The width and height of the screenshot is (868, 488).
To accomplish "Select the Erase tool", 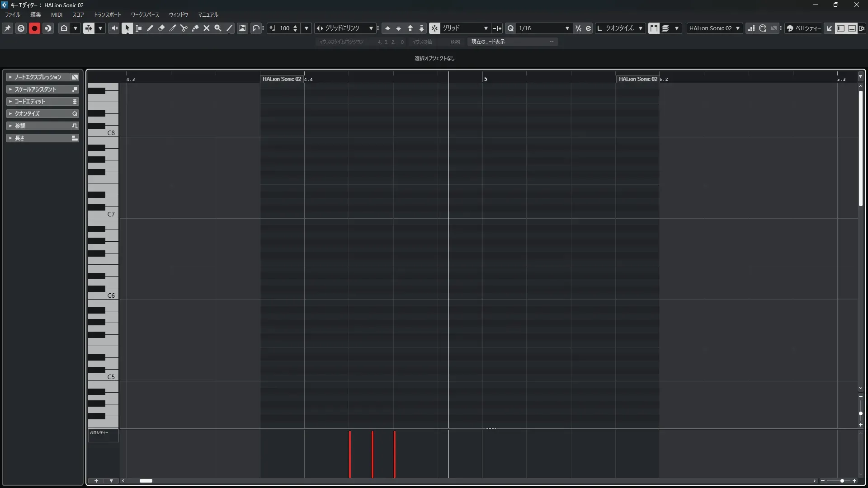I will click(161, 28).
